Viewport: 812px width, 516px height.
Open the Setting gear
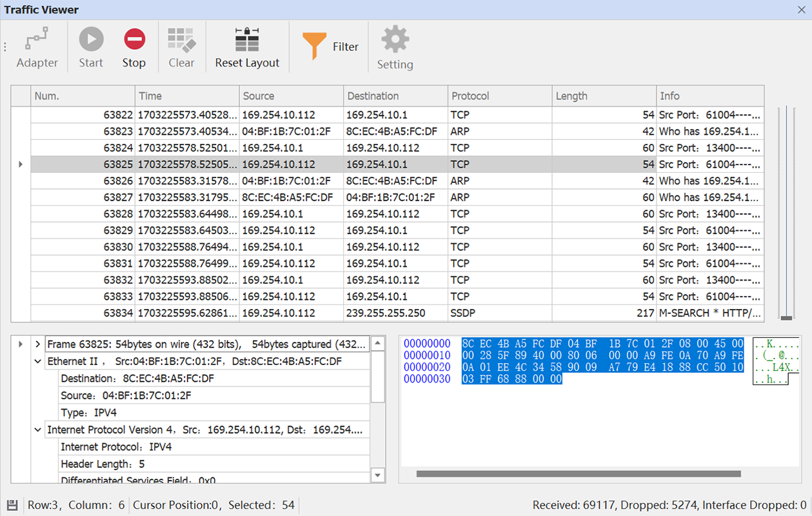coord(395,47)
